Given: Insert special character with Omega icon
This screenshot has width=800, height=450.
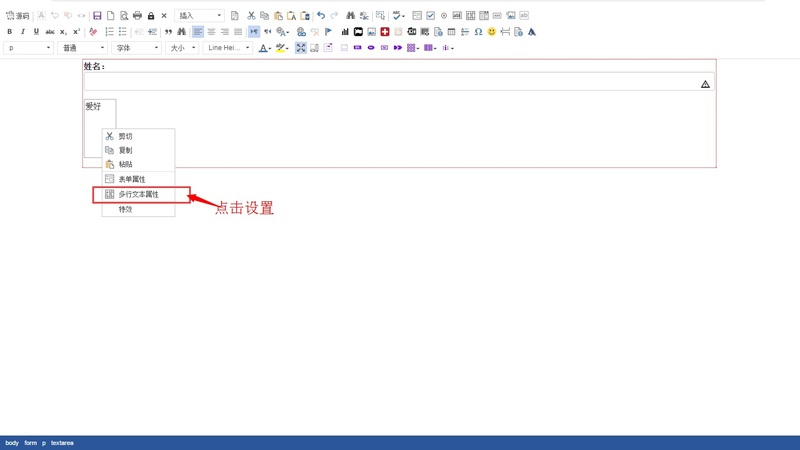Looking at the screenshot, I should pos(478,32).
